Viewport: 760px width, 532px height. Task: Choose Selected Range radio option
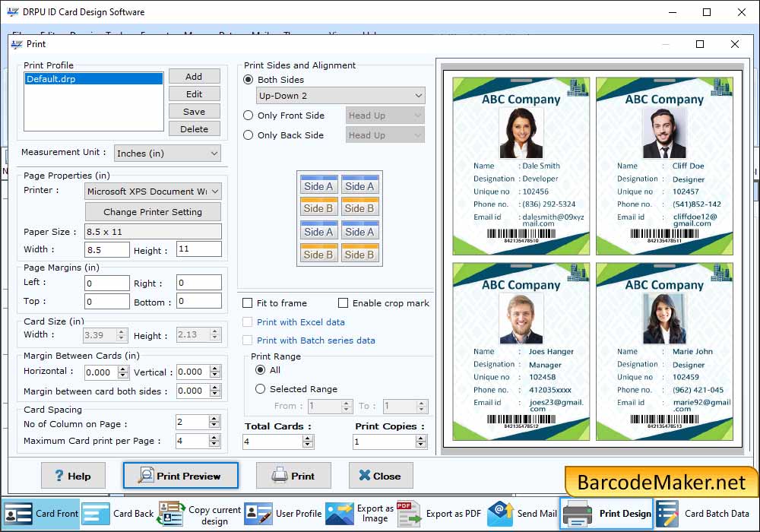(x=260, y=389)
